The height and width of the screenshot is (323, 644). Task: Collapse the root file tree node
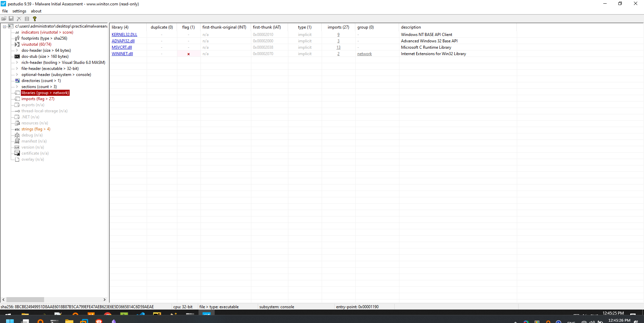point(5,27)
